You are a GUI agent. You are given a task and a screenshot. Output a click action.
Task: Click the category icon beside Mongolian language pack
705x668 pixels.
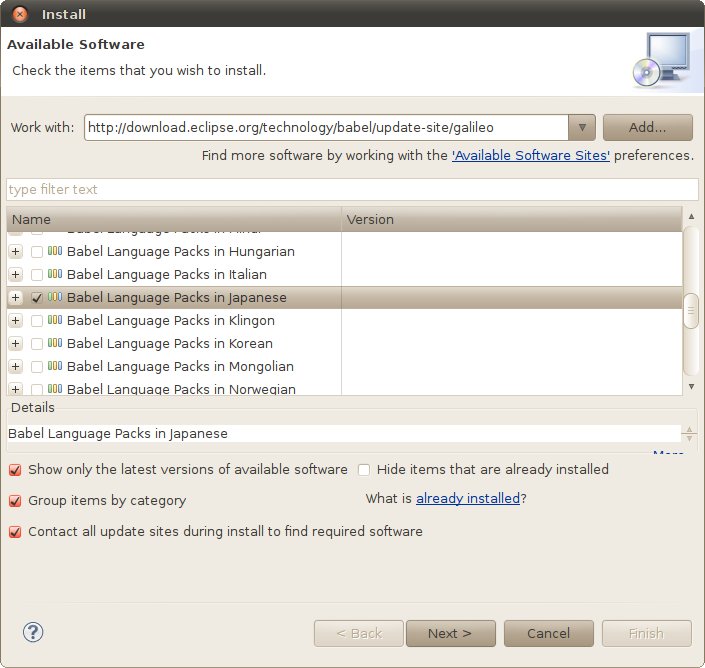pos(55,365)
